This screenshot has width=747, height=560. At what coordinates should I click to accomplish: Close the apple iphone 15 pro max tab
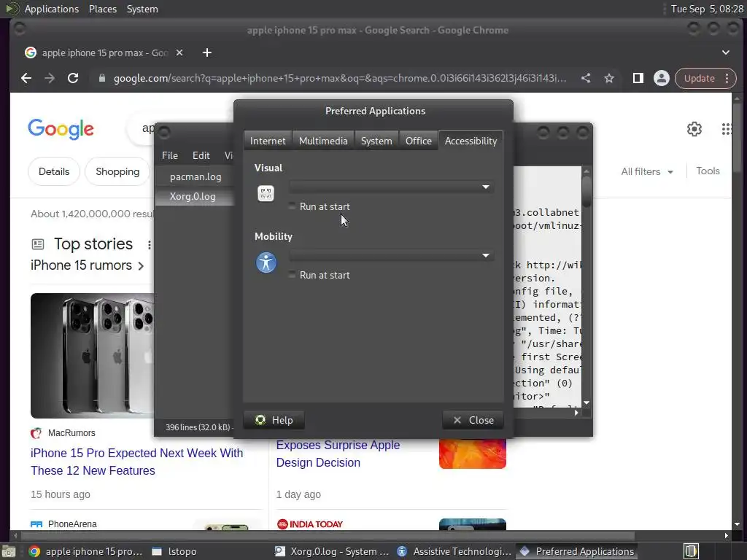click(179, 52)
